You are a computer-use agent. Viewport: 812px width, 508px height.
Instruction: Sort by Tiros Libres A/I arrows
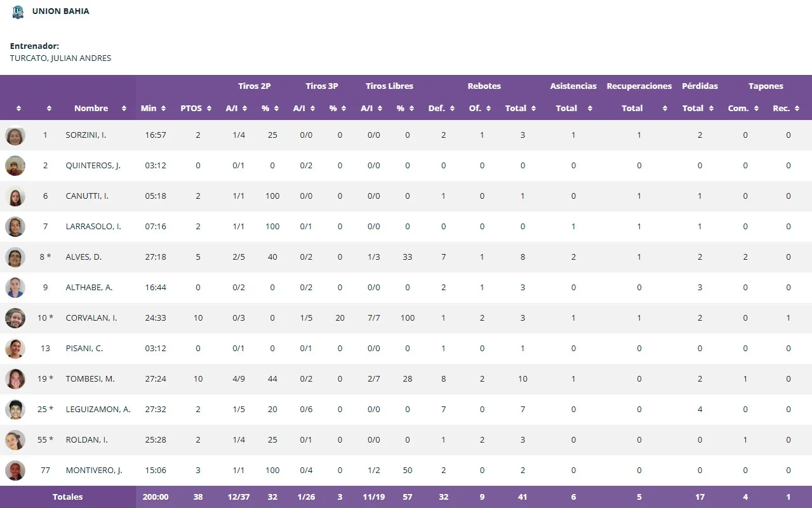380,109
